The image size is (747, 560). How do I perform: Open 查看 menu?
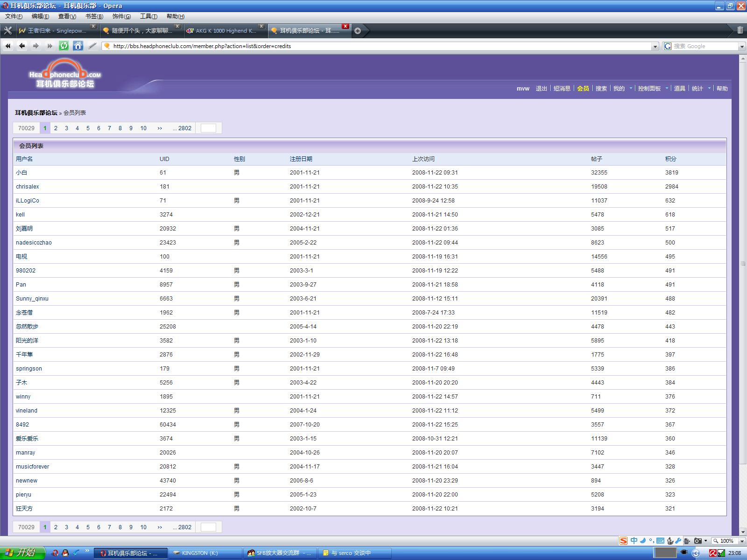(x=67, y=16)
